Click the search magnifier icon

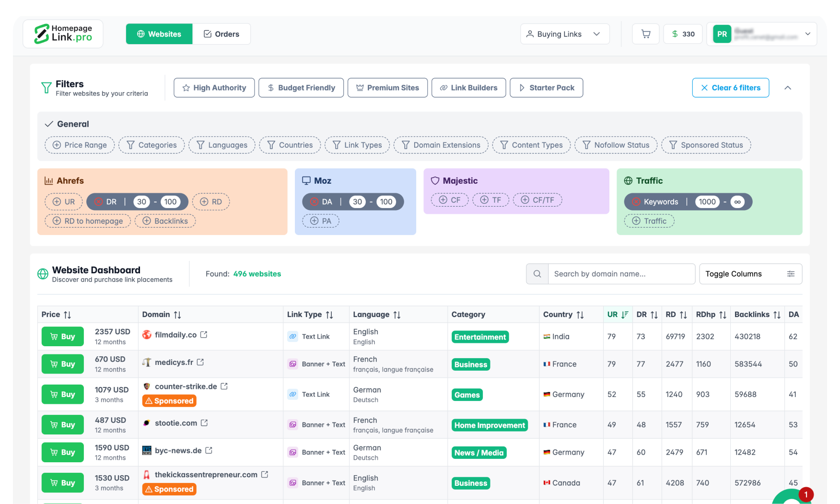537,274
